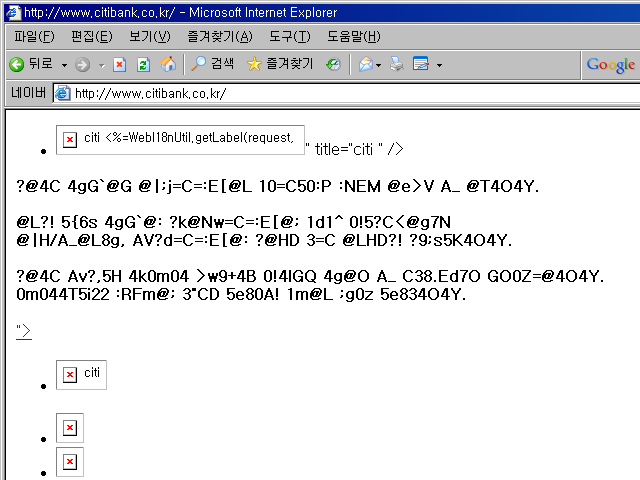
Task: Click the broken 'citi' image placeholder
Action: coord(81,375)
